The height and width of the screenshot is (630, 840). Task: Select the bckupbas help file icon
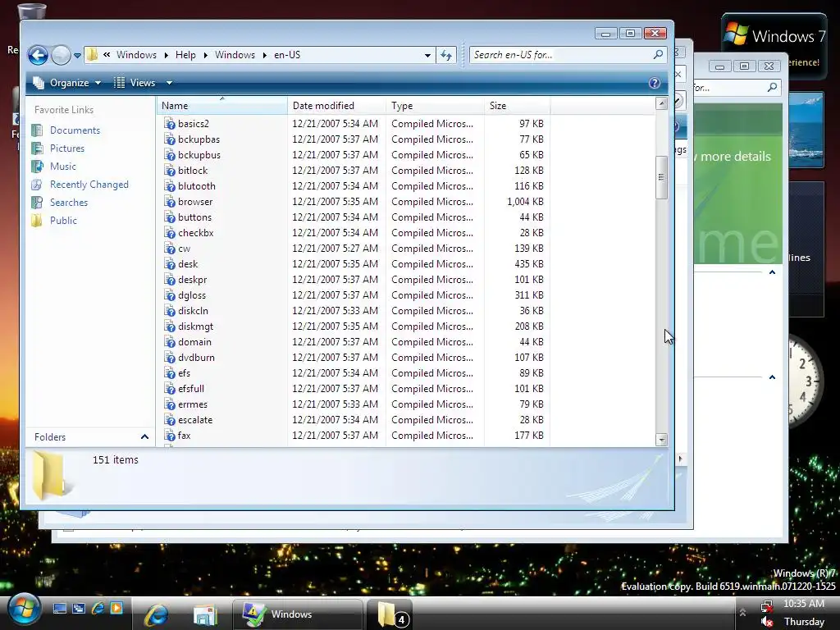pos(169,139)
